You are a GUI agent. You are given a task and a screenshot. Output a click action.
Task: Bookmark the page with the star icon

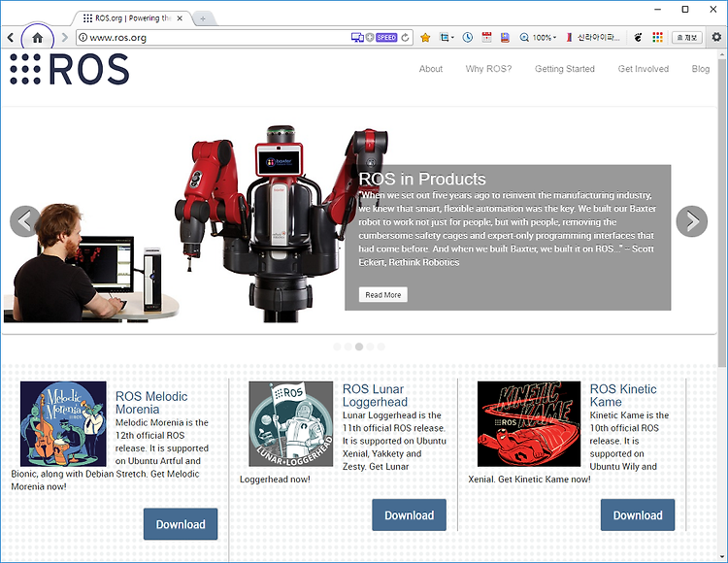pos(425,38)
